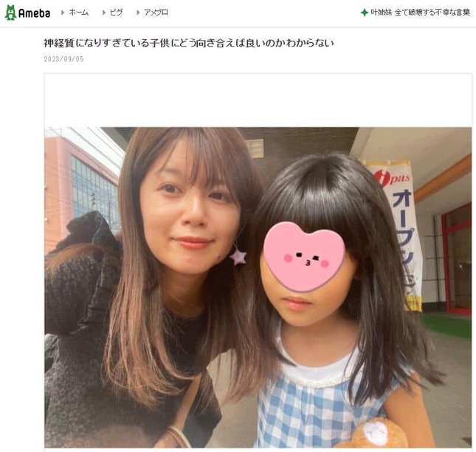
Task: Click the post date 2023/09/05
Action: pyautogui.click(x=63, y=59)
